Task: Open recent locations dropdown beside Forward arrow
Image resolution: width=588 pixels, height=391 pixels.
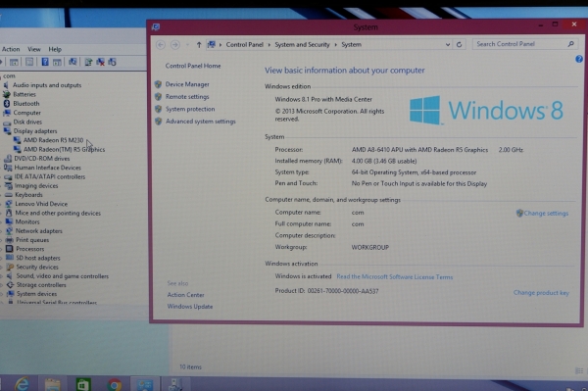Action: (187, 45)
